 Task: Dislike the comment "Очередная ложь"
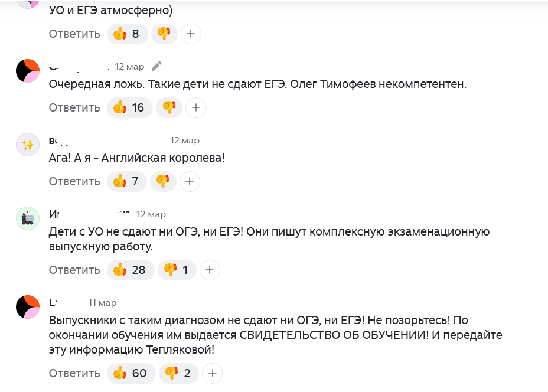(169, 107)
